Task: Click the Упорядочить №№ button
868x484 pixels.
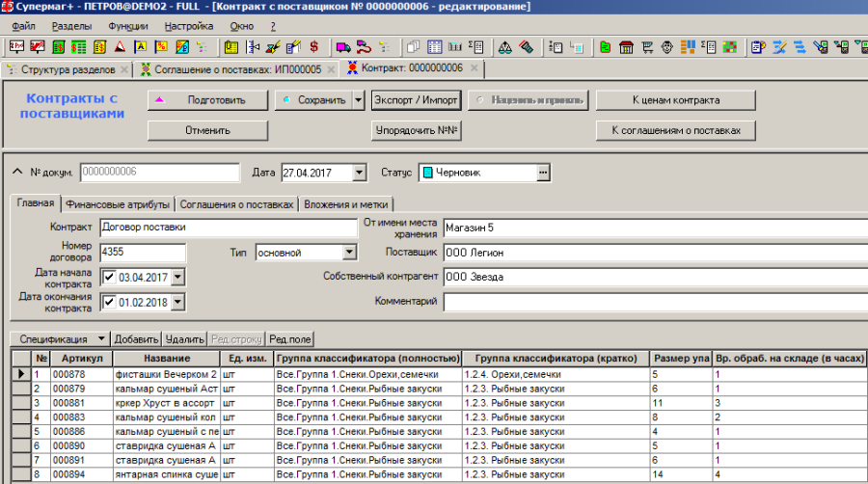Action: 417,130
